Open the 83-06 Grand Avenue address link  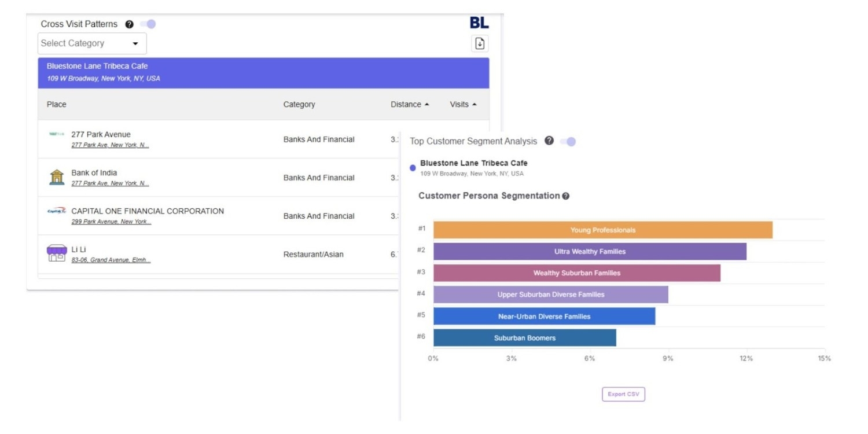click(x=111, y=260)
